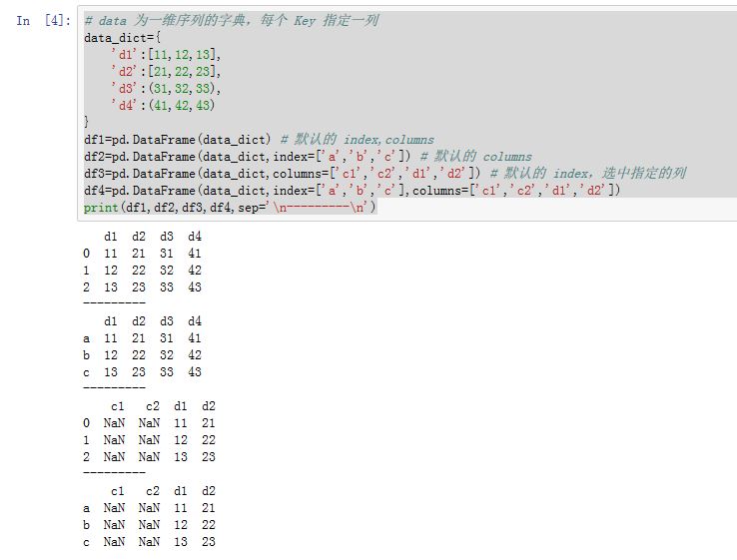The height and width of the screenshot is (560, 737).
Task: Click the df4=pd.DataFrame code line
Action: point(353,191)
